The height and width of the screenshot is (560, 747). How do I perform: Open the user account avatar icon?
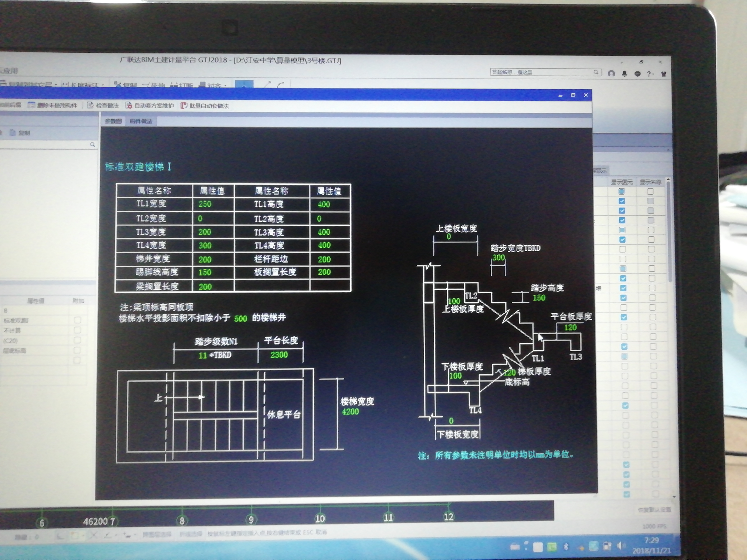611,73
